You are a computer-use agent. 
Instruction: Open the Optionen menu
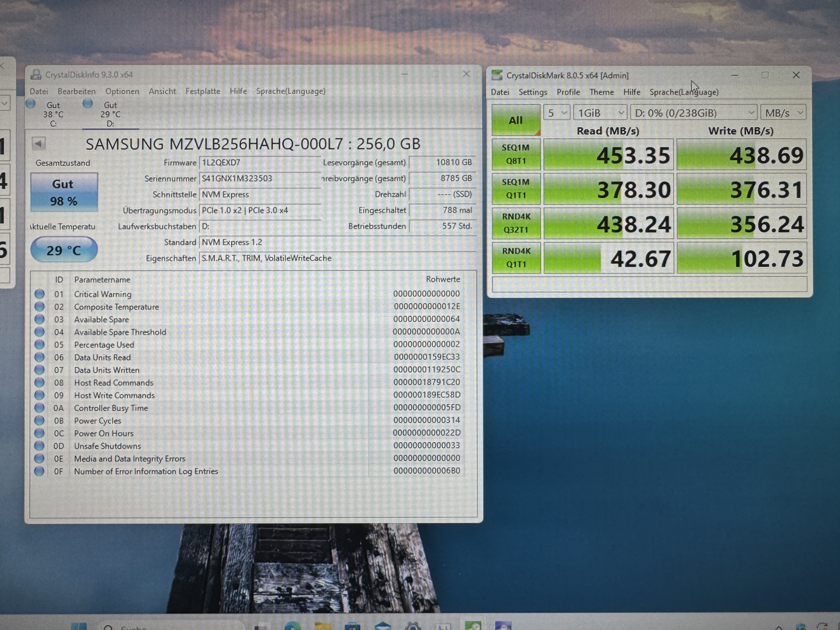click(122, 91)
